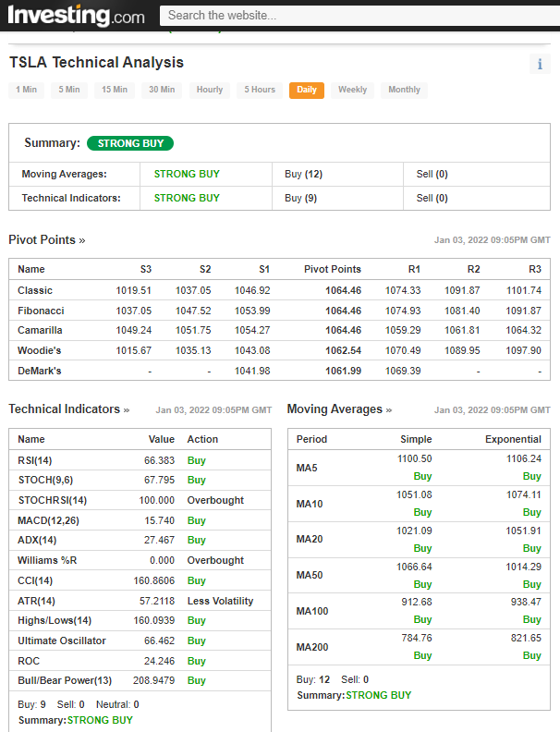Switch to the Weekly timeframe tab
This screenshot has height=732, width=560.
coord(352,90)
